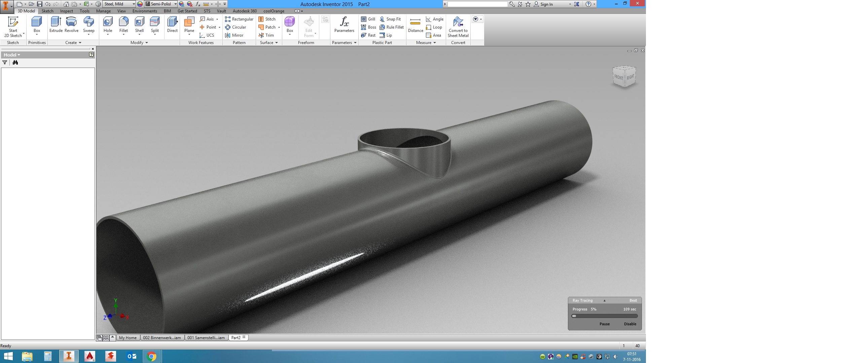Click the Fillet tool icon
The height and width of the screenshot is (363, 868).
click(x=124, y=22)
